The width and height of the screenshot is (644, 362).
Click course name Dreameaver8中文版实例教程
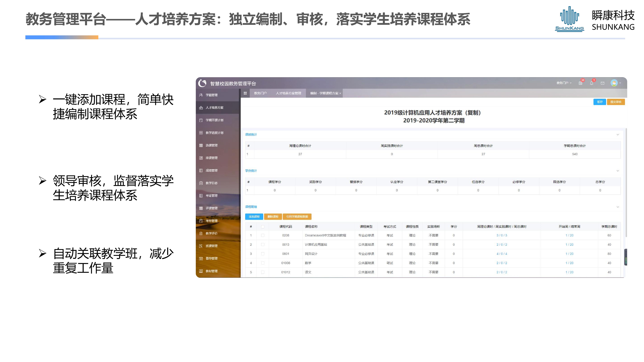pos(326,235)
